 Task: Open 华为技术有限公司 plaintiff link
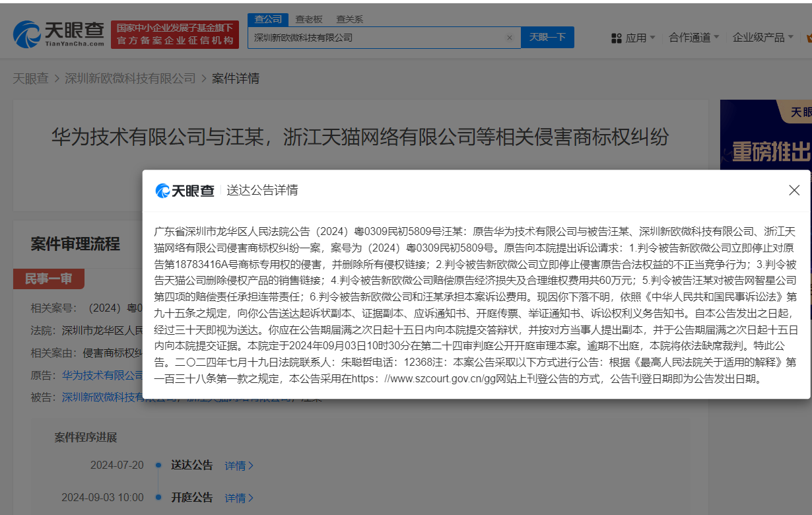(x=103, y=376)
